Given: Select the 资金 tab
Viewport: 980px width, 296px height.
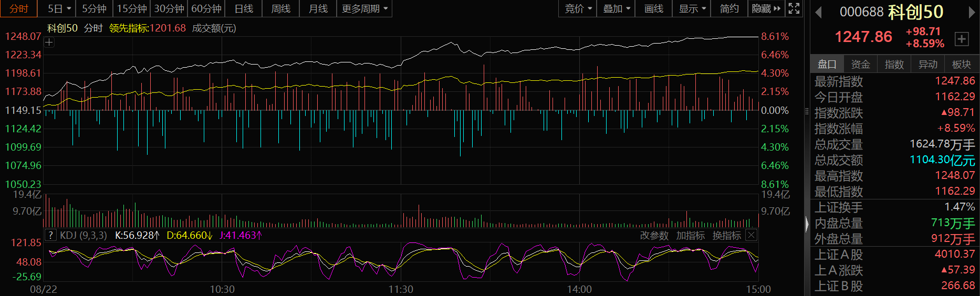Looking at the screenshot, I should point(861,64).
